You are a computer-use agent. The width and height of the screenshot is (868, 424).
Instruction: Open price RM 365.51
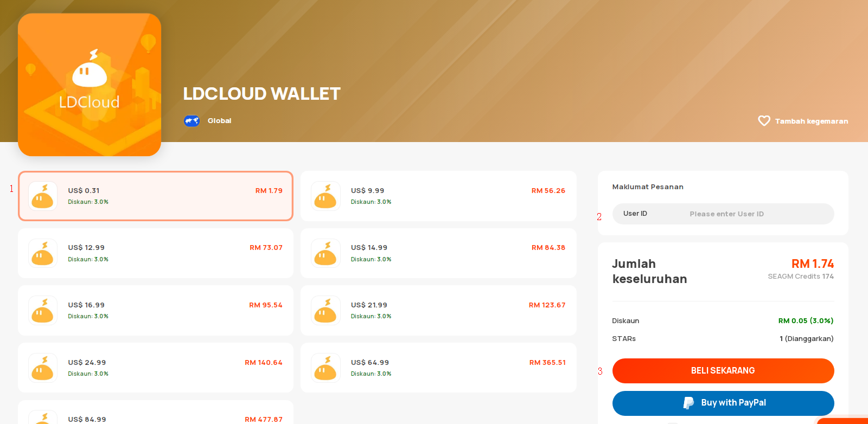pyautogui.click(x=547, y=363)
